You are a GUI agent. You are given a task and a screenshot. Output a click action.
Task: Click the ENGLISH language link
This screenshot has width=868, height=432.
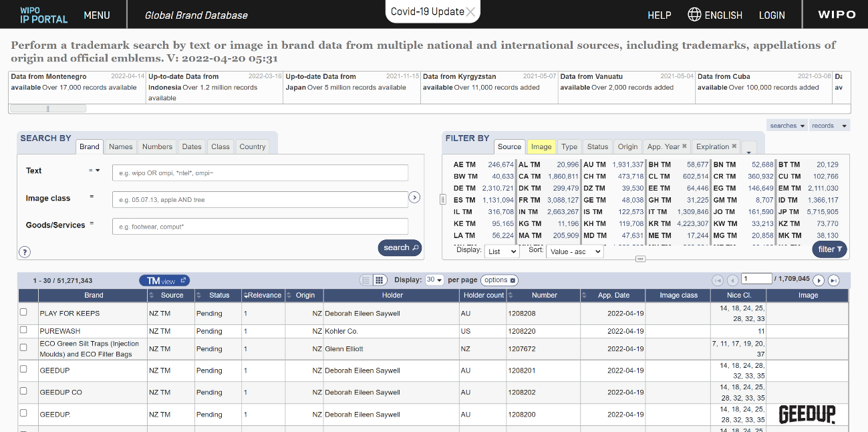pos(724,15)
